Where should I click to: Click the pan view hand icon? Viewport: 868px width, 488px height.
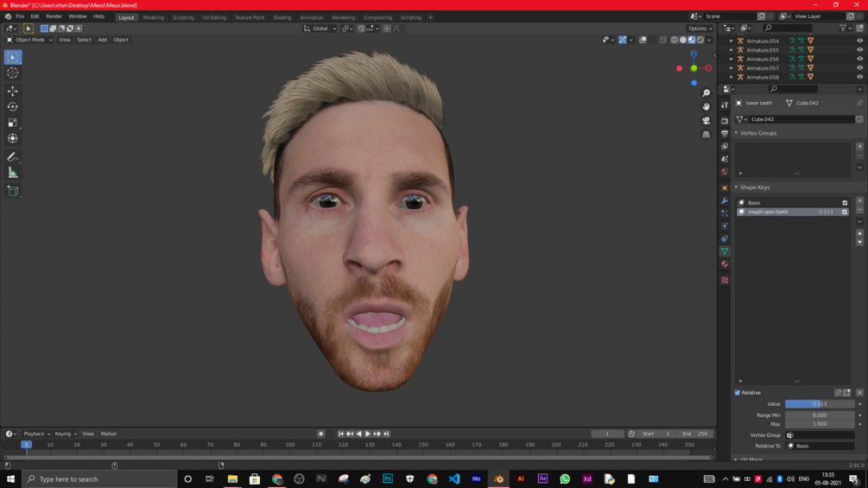pyautogui.click(x=706, y=106)
